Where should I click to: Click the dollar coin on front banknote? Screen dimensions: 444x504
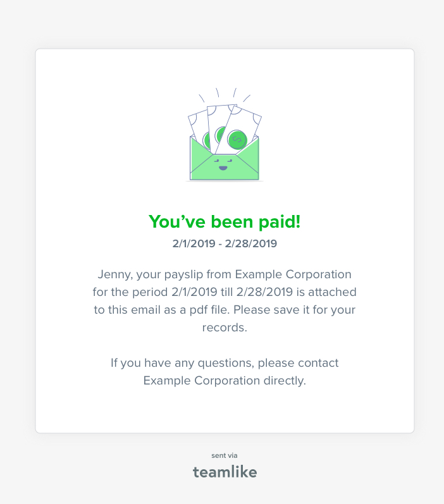tap(237, 140)
